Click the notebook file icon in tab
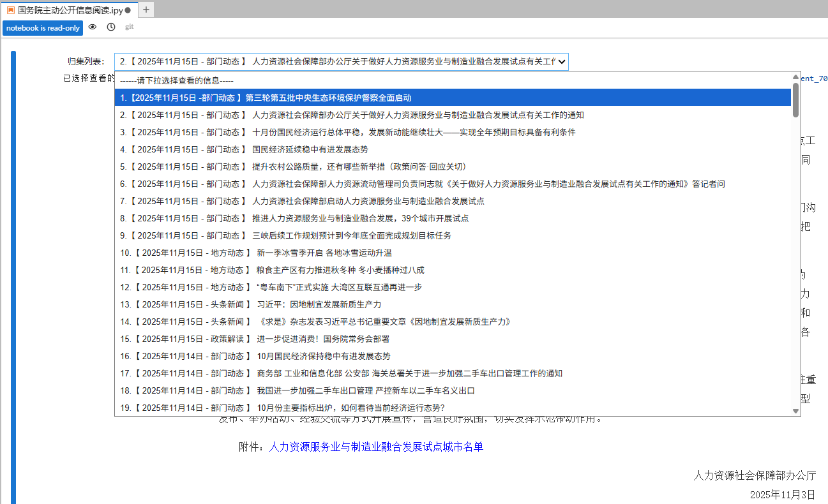 point(11,10)
